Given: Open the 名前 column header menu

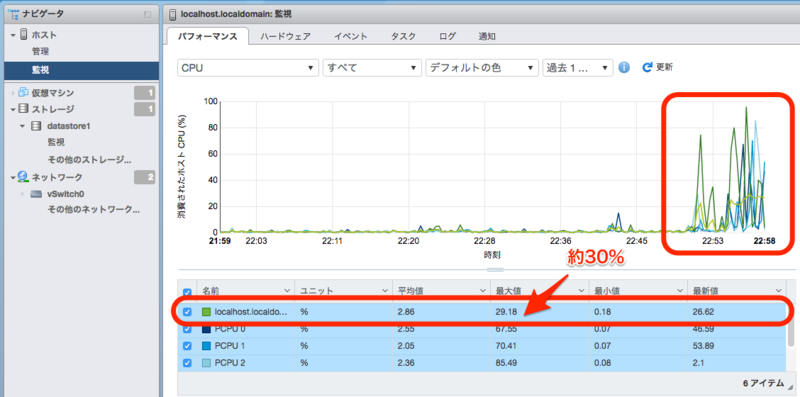Looking at the screenshot, I should [287, 291].
